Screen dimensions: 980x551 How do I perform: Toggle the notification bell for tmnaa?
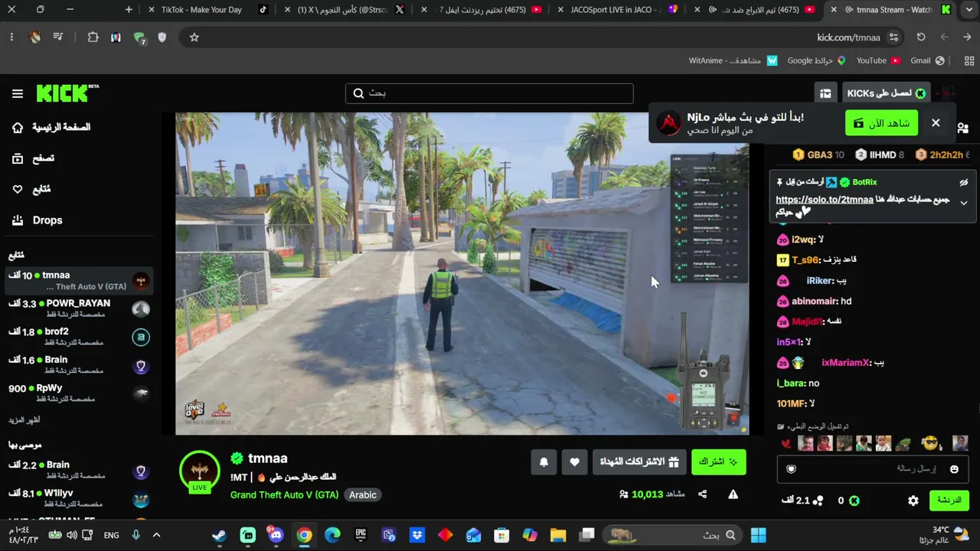[544, 462]
